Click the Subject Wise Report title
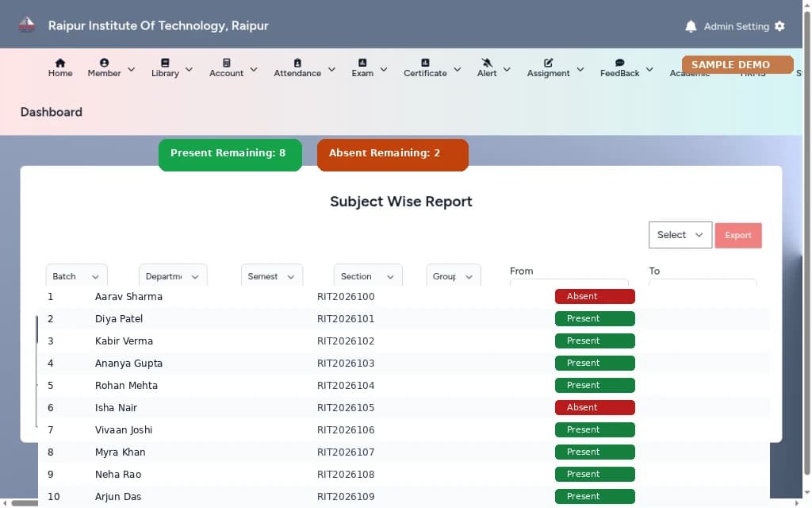The image size is (812, 508). click(x=400, y=202)
